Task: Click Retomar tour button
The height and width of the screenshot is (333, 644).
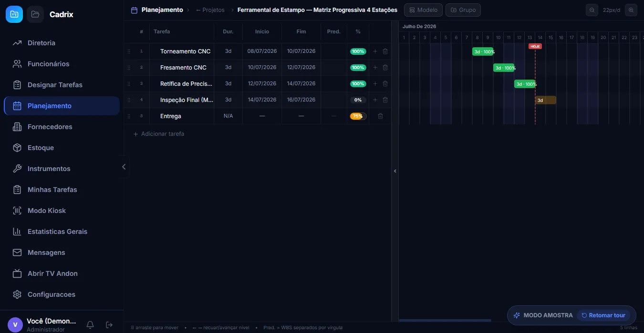Action: [x=603, y=315]
